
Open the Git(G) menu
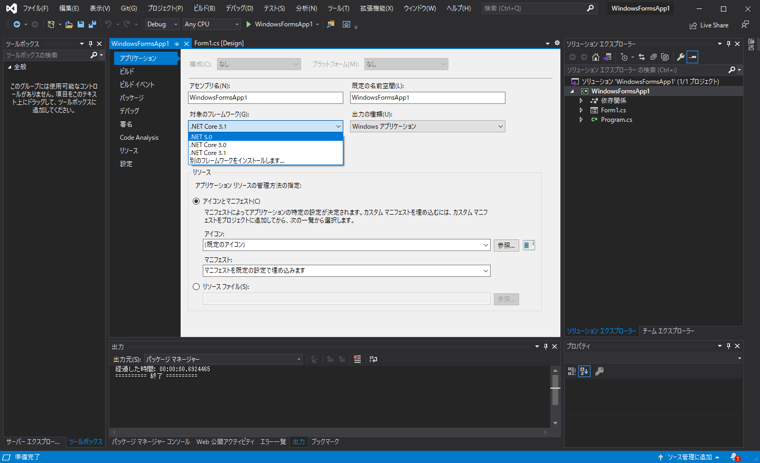(129, 8)
